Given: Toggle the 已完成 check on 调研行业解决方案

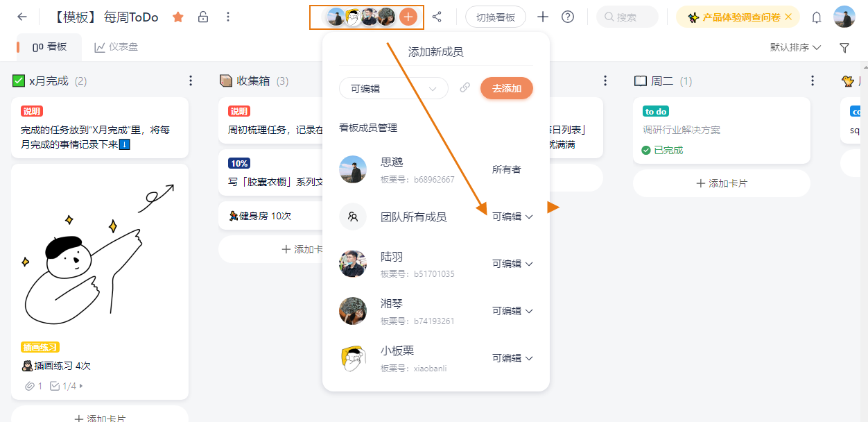Looking at the screenshot, I should (646, 150).
